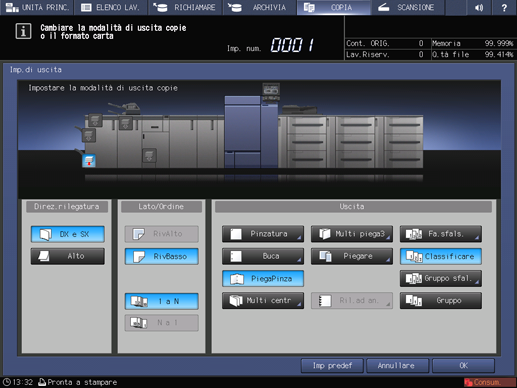
Task: Select the highlighted blue output tray icon
Action: click(x=89, y=161)
